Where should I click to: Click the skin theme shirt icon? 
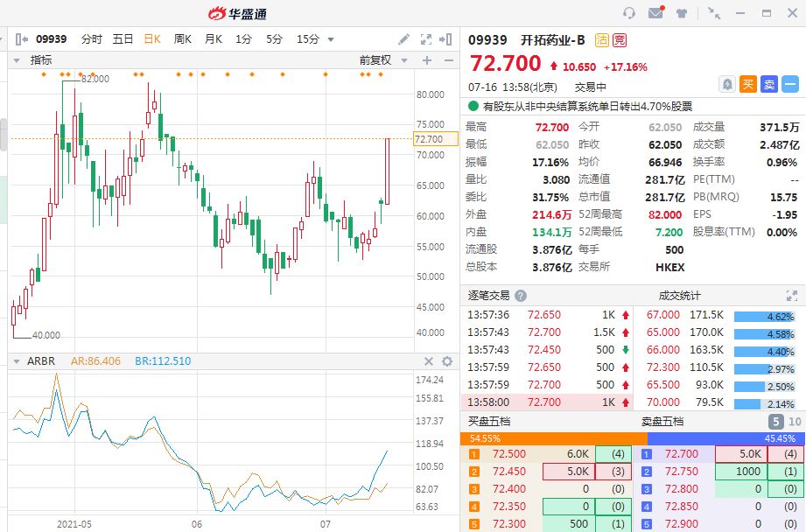pos(681,13)
